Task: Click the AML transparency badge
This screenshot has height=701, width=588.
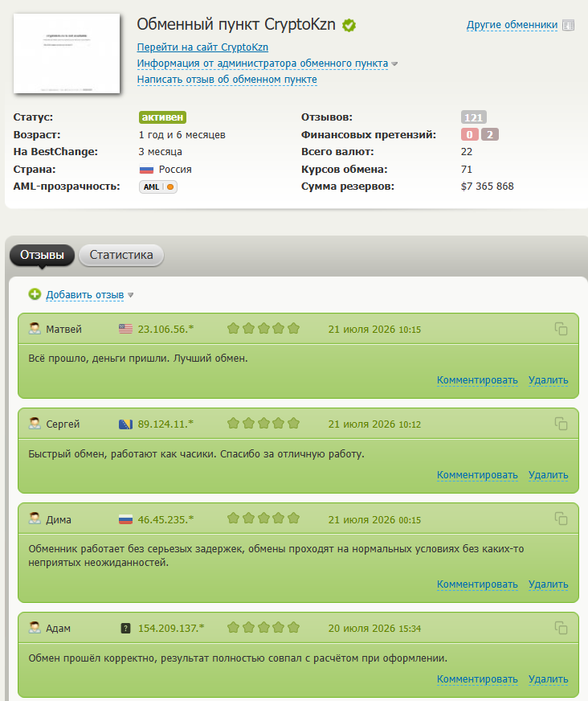Action: click(158, 187)
